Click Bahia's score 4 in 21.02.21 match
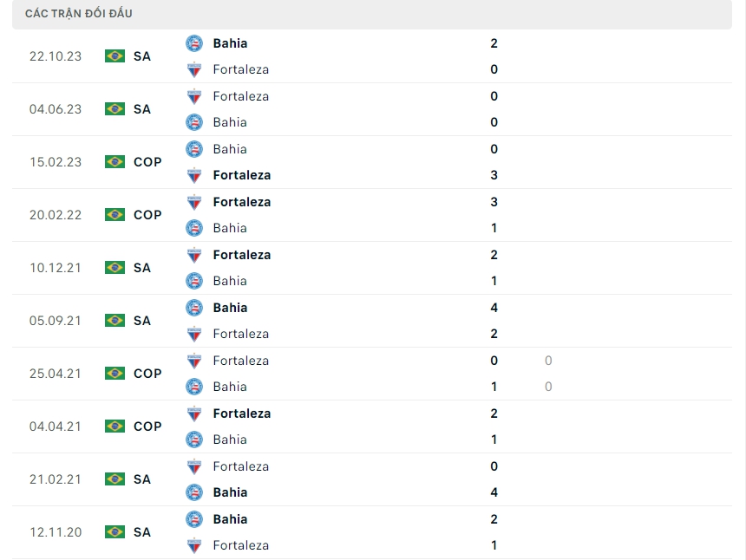746x560 pixels. pyautogui.click(x=494, y=492)
